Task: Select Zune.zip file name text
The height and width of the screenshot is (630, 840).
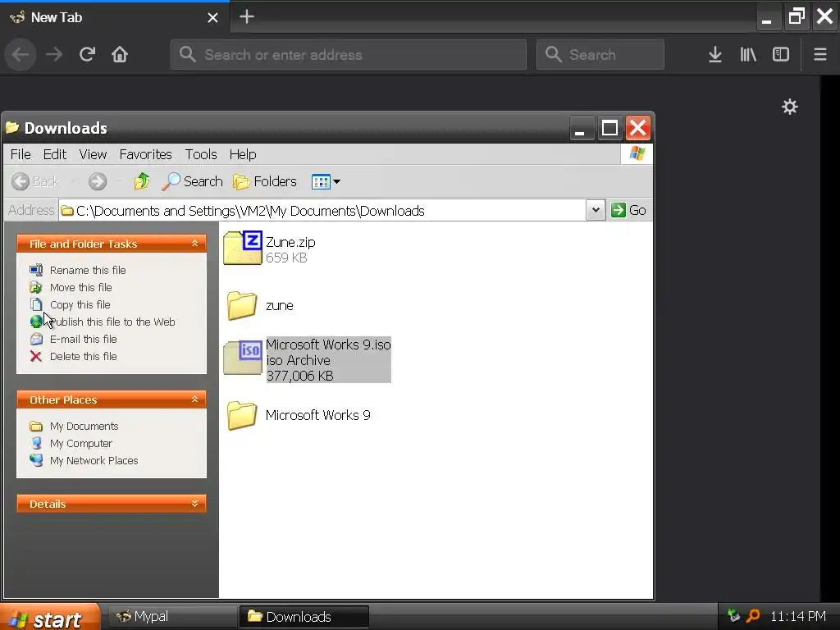Action: point(290,242)
